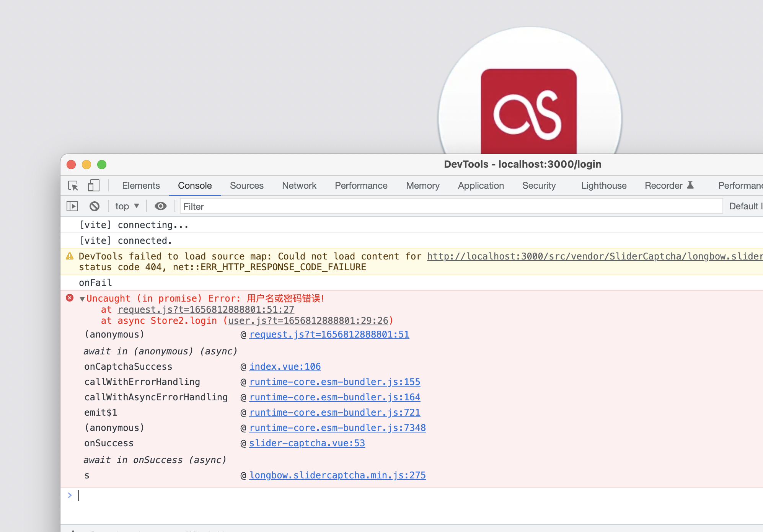Open the top JavaScript context dropdown
763x532 pixels.
point(127,206)
